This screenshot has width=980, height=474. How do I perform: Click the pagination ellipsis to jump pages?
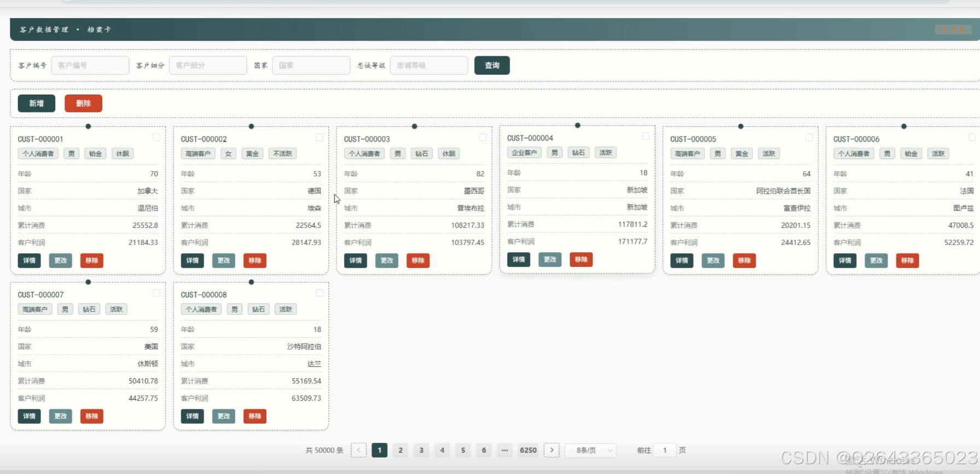505,450
